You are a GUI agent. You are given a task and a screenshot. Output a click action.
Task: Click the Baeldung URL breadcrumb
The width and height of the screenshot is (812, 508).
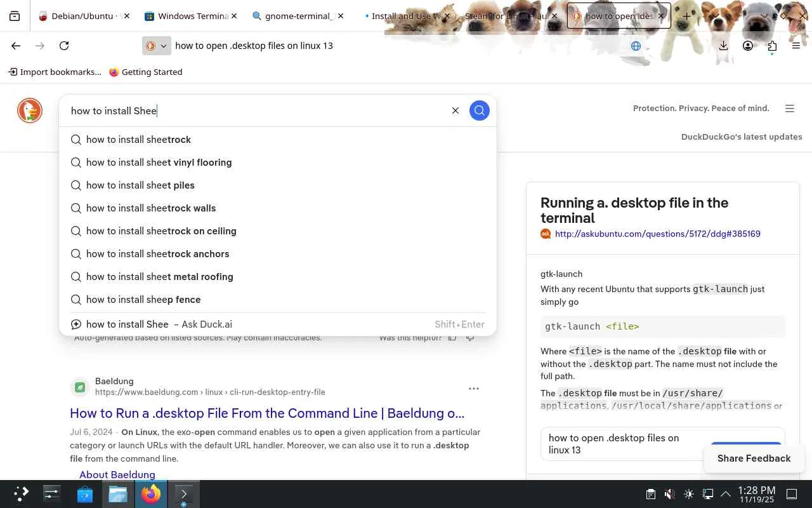(x=210, y=392)
